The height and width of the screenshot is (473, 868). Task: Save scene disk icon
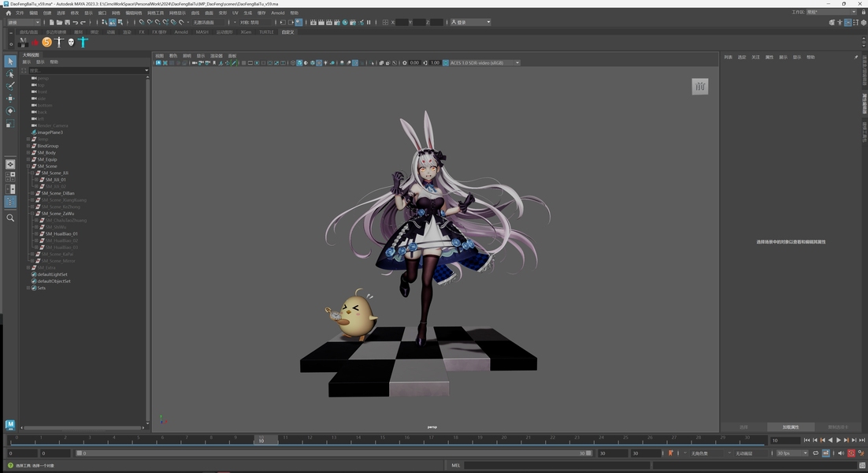pyautogui.click(x=67, y=22)
